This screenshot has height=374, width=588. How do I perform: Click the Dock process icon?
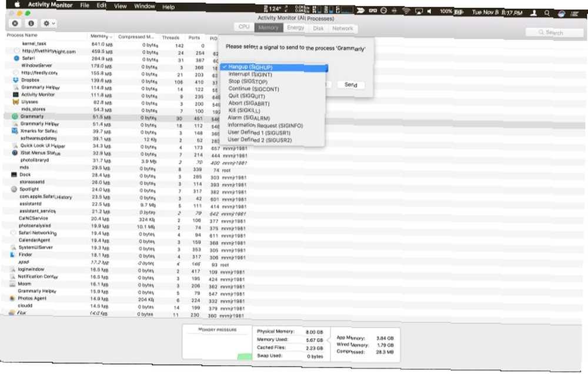tap(14, 175)
